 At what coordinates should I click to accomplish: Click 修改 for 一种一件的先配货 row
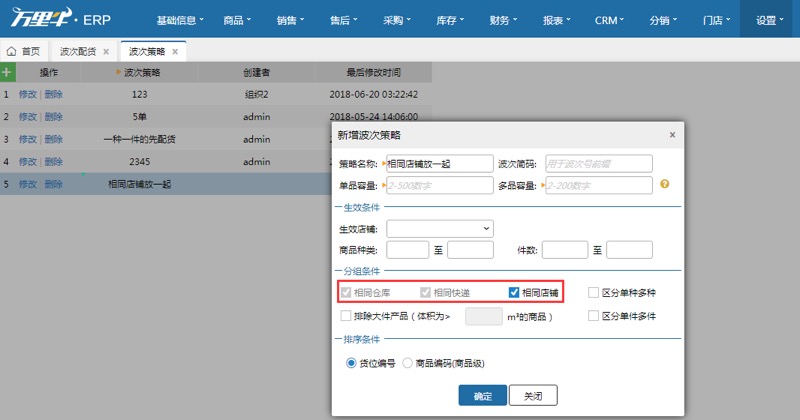point(28,139)
